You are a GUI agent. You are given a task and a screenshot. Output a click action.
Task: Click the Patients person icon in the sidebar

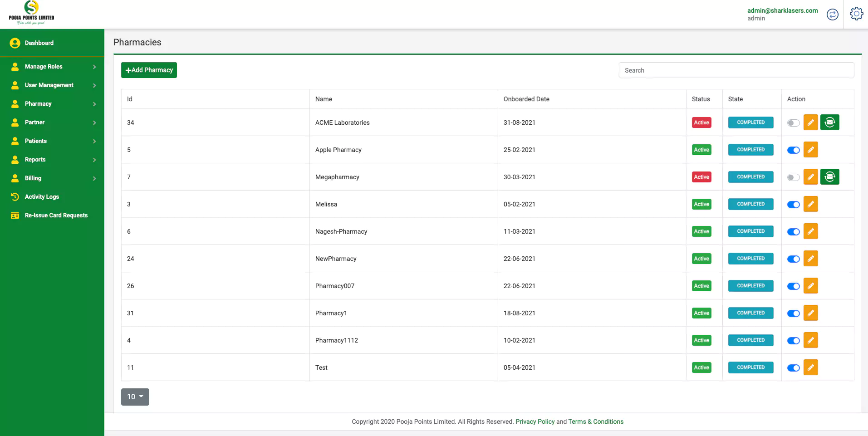[x=15, y=141]
